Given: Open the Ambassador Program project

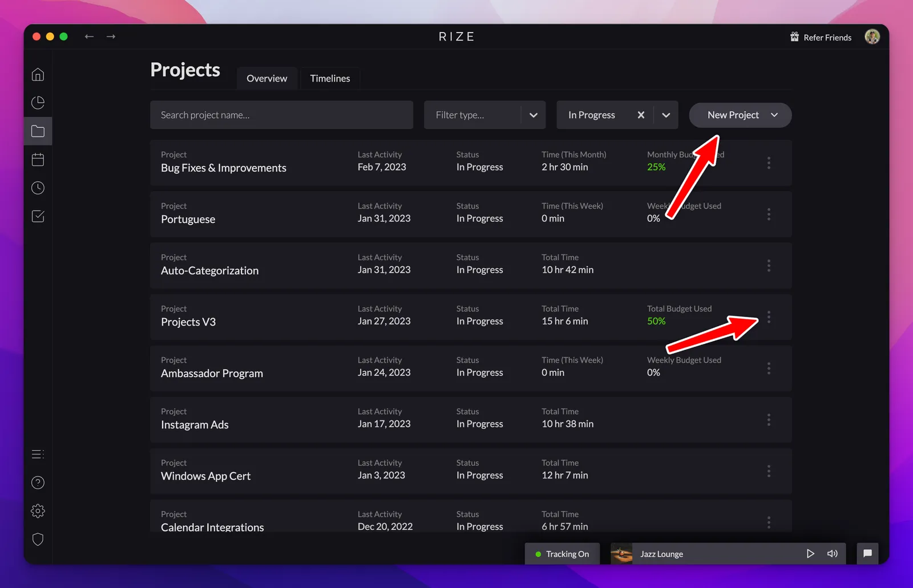Looking at the screenshot, I should pyautogui.click(x=212, y=373).
